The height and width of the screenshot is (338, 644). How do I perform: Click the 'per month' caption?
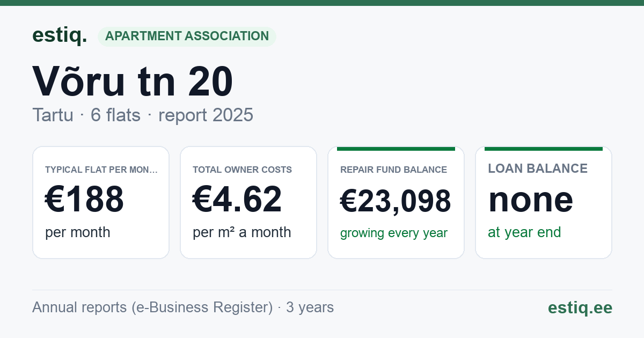[78, 232]
